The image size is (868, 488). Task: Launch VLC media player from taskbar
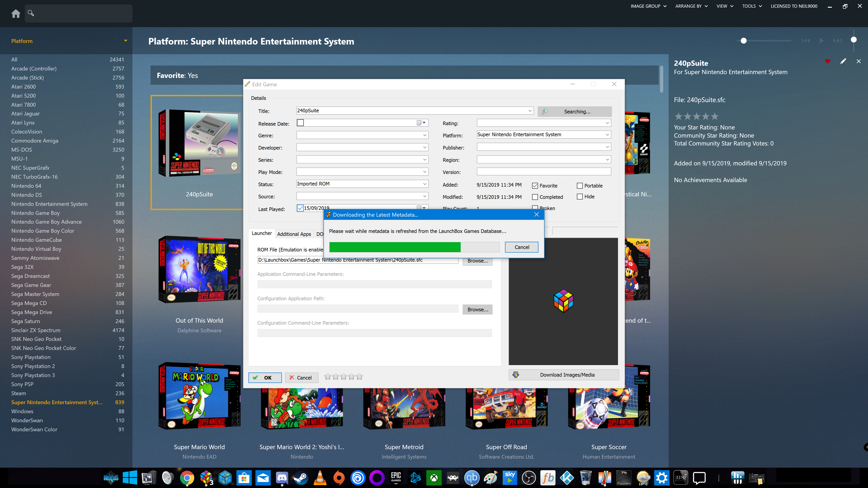pyautogui.click(x=320, y=478)
